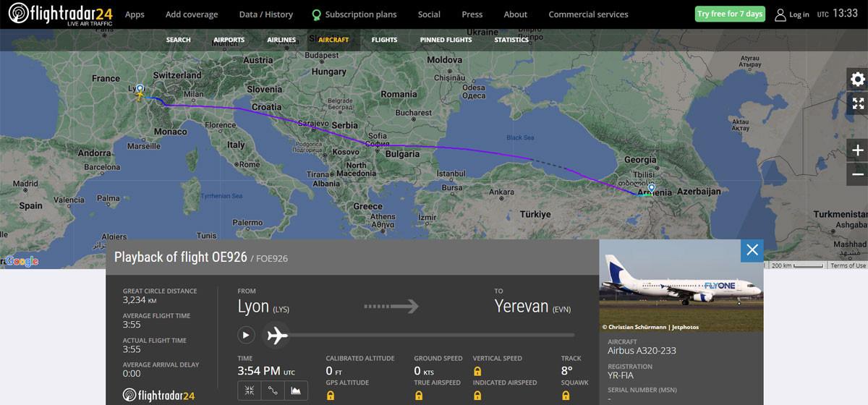
Task: Open the Pinned Flights tab
Action: [446, 40]
